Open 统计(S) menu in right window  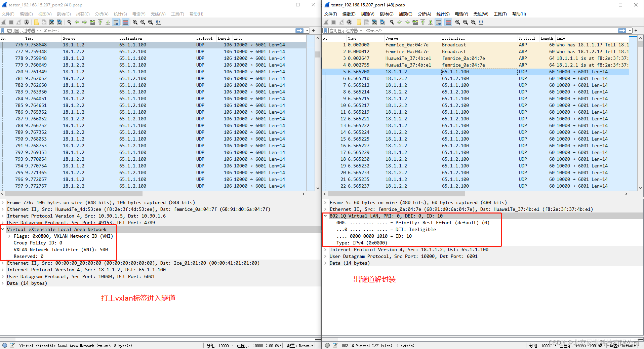coord(443,14)
